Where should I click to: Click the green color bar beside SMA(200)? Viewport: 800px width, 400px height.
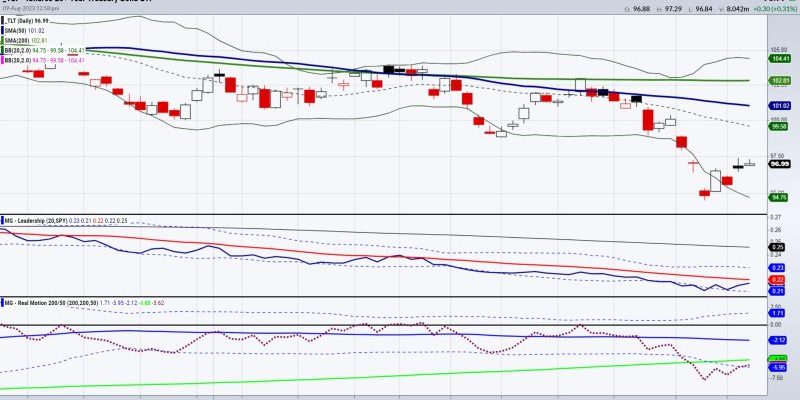tap(3, 40)
